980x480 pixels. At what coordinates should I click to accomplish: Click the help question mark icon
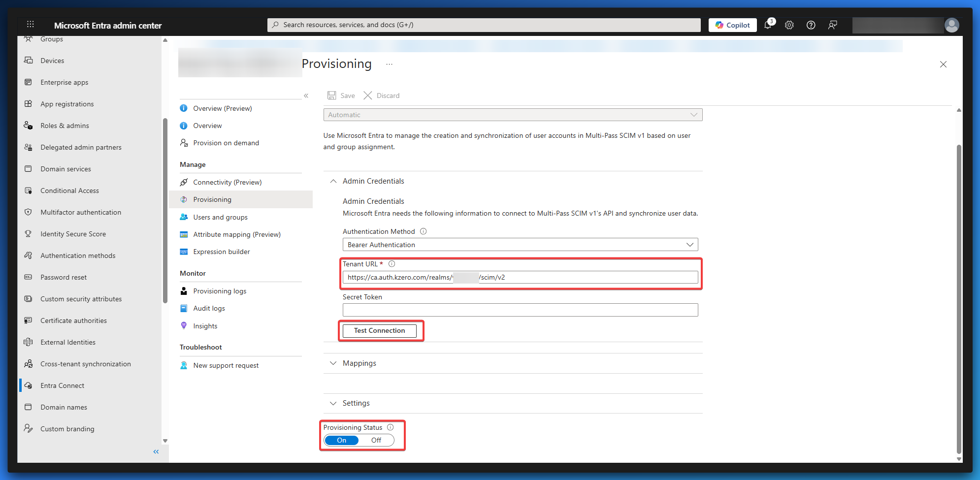[x=811, y=25]
